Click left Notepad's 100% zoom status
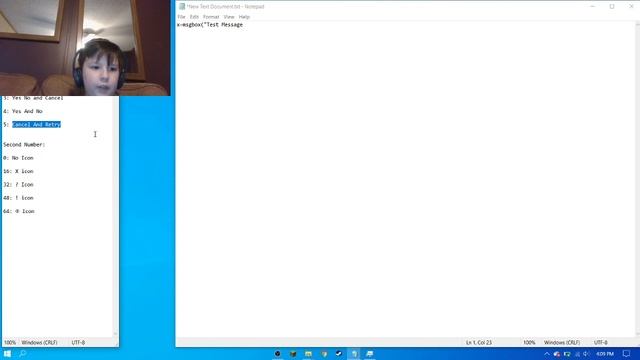 (x=10, y=343)
